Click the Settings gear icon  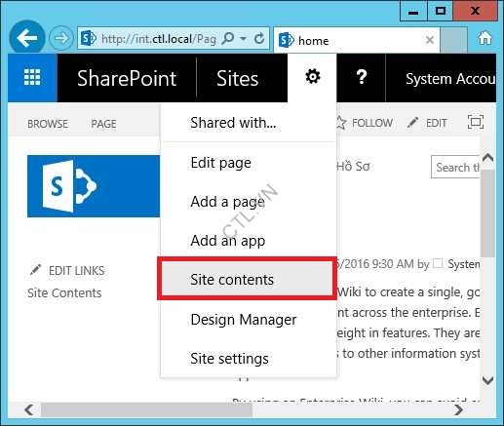pyautogui.click(x=312, y=77)
